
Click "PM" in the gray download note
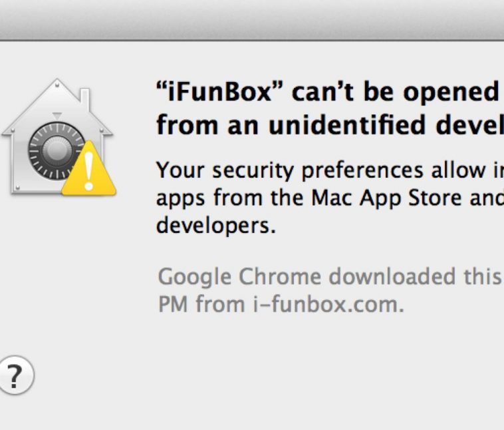(172, 305)
